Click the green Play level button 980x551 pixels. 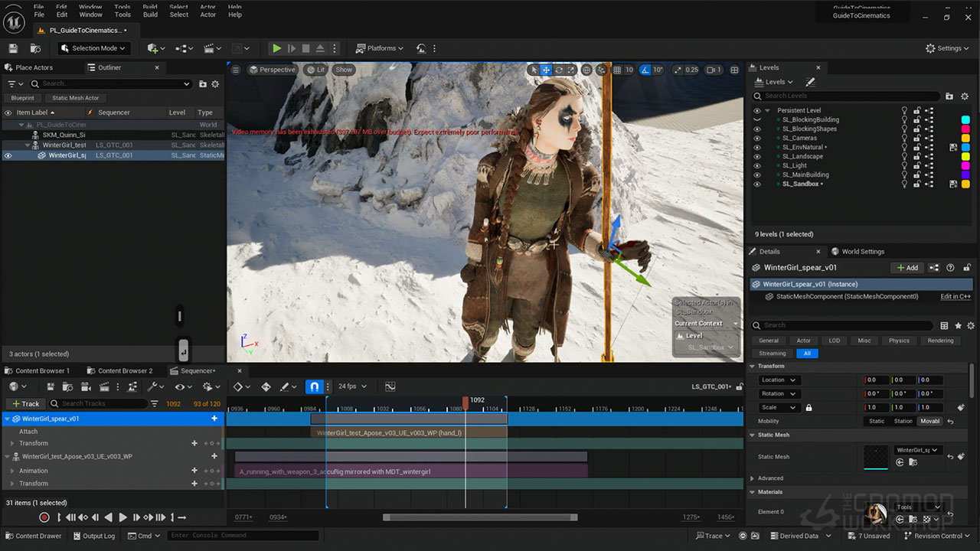(276, 48)
